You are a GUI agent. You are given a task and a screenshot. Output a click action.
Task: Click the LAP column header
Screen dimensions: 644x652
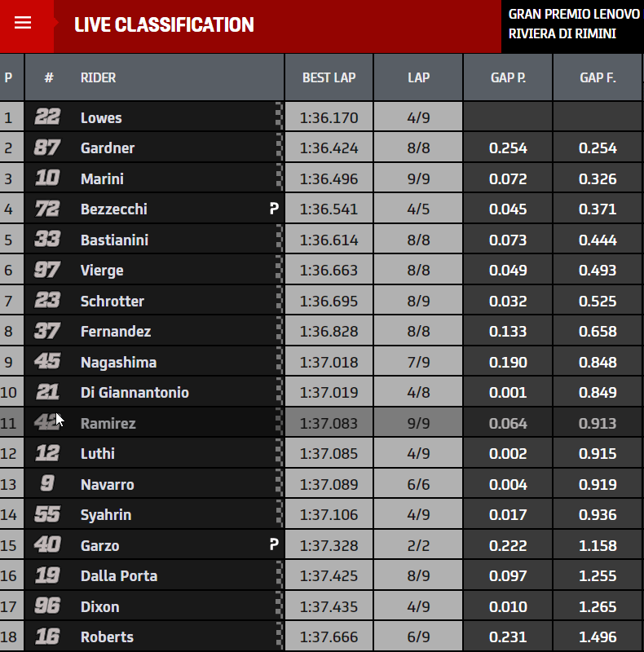(418, 78)
